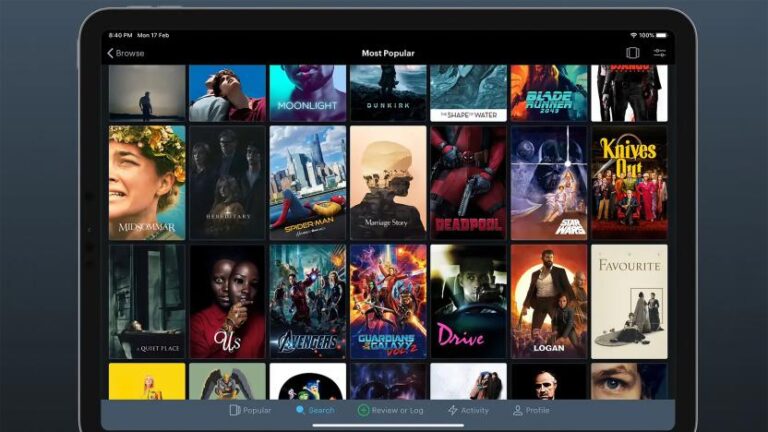This screenshot has height=432, width=768.
Task: Open the Midsommar poster
Action: point(147,183)
